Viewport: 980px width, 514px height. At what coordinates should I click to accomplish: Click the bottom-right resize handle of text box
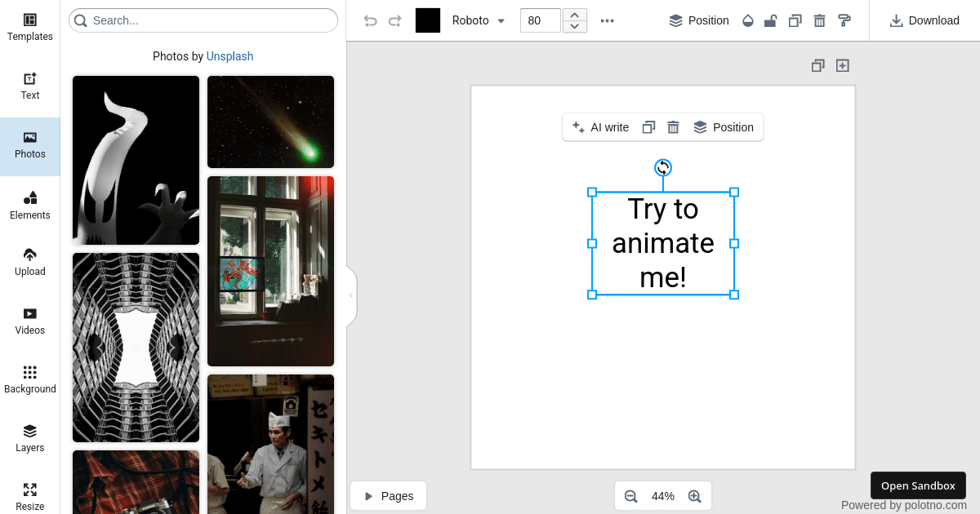pos(734,295)
